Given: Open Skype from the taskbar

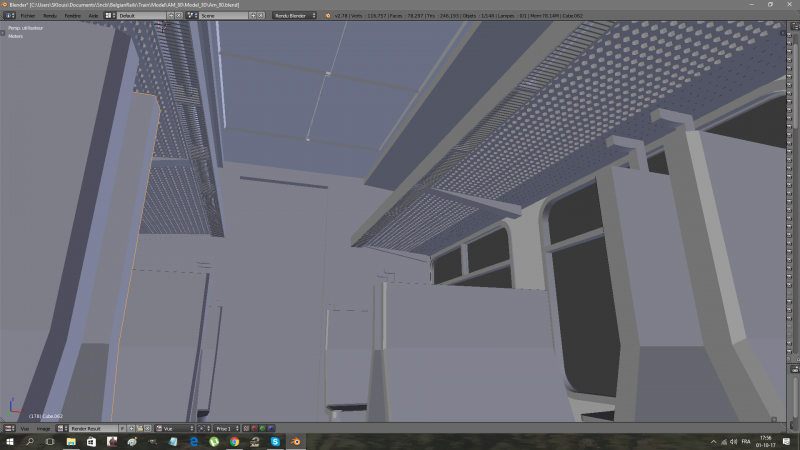Looking at the screenshot, I should coord(275,442).
